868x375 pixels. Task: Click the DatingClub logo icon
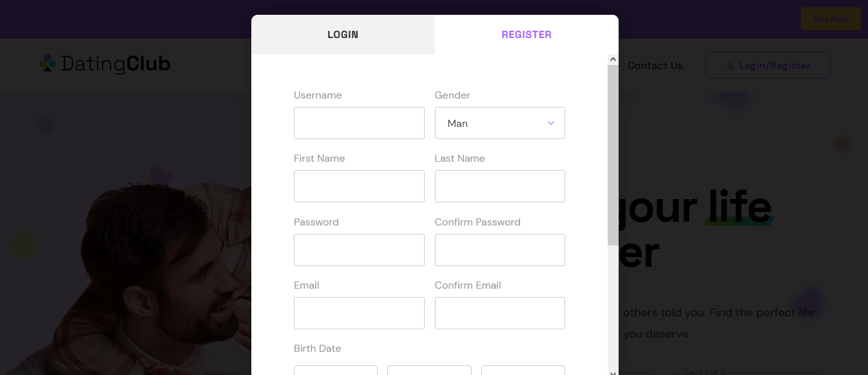pos(48,63)
